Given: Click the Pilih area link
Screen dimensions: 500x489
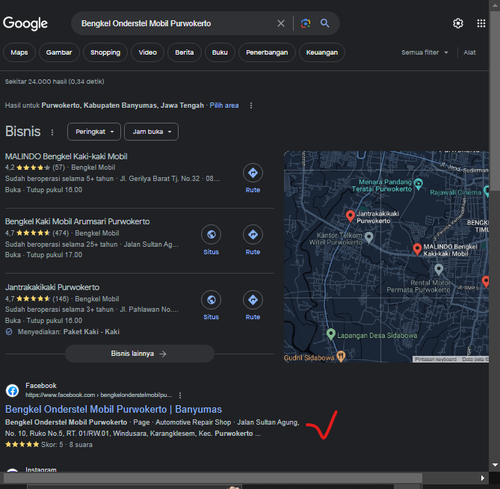Looking at the screenshot, I should [224, 106].
